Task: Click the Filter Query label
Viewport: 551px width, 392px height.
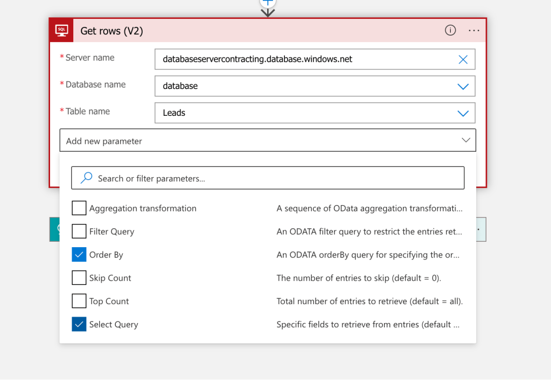Action: pyautogui.click(x=111, y=232)
